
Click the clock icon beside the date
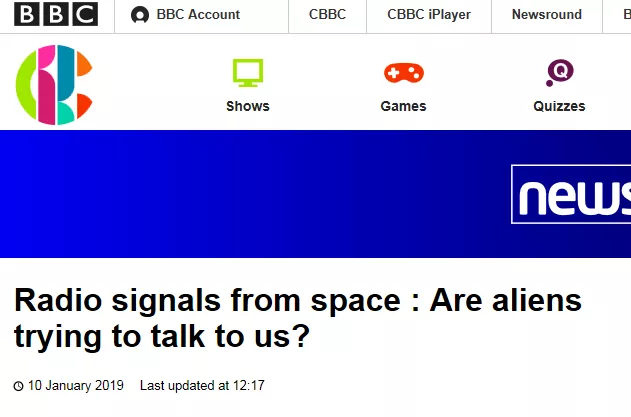point(18,386)
